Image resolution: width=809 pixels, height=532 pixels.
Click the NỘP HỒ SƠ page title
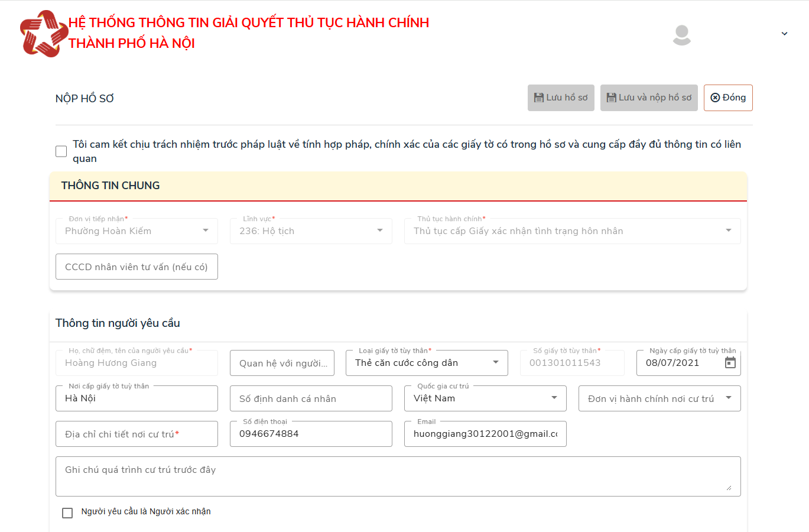coord(85,99)
